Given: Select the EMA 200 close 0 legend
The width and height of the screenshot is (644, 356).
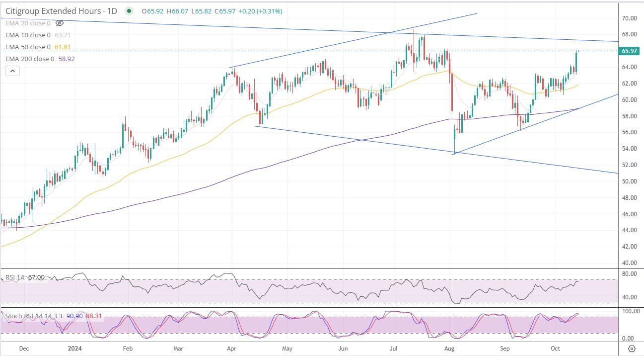Looking at the screenshot, I should [30, 59].
